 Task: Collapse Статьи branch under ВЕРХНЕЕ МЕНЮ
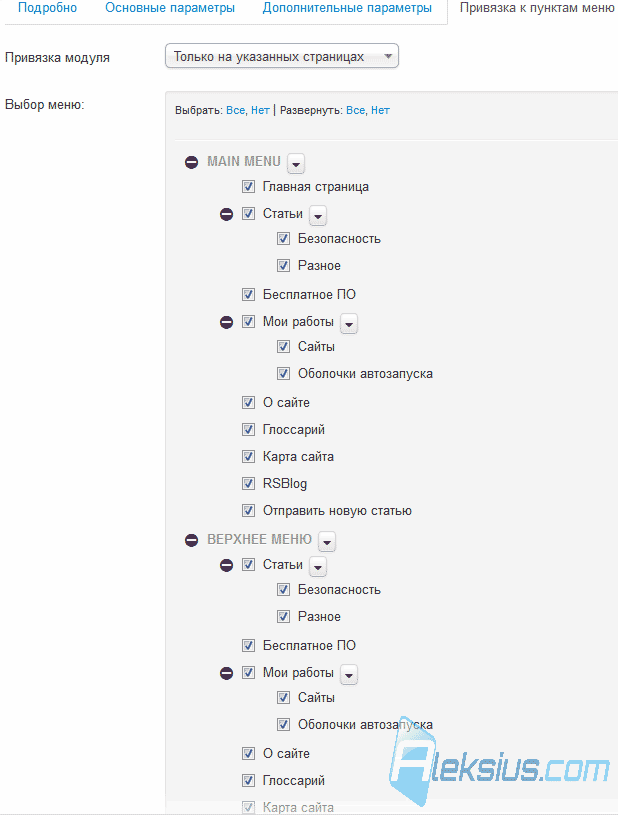click(x=227, y=565)
